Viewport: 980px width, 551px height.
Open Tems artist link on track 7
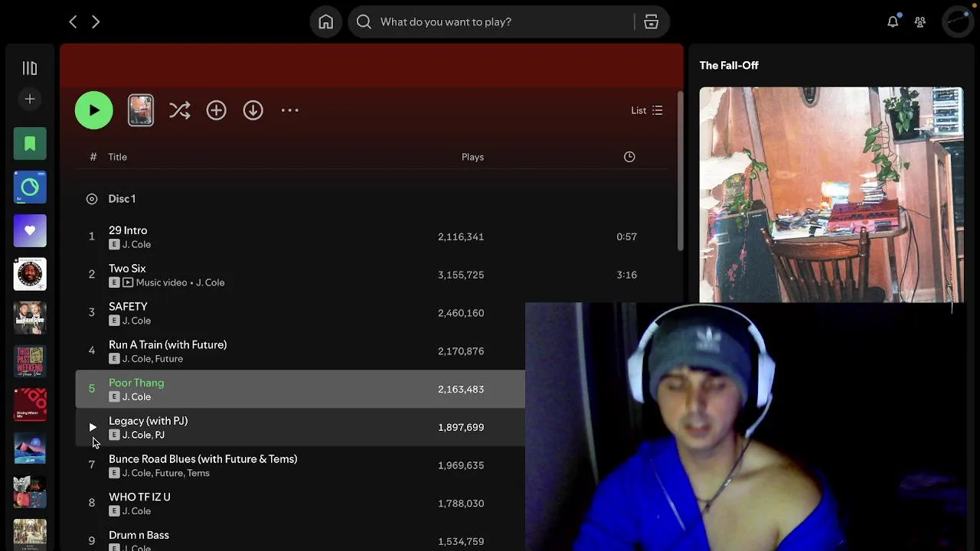(198, 473)
